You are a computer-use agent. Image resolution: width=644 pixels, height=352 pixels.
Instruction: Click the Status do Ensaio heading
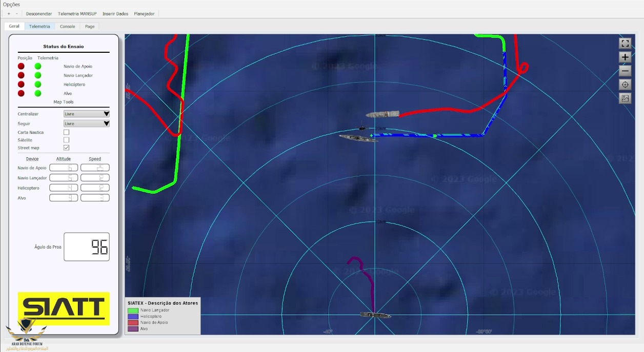click(64, 47)
